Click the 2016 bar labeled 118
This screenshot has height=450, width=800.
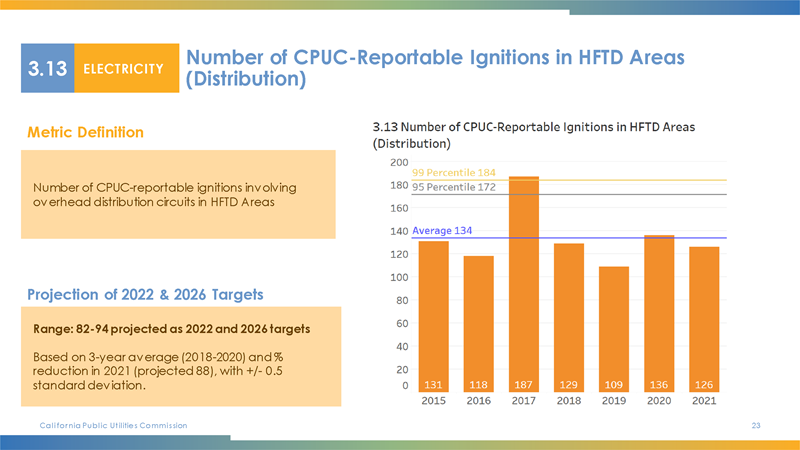tap(478, 325)
